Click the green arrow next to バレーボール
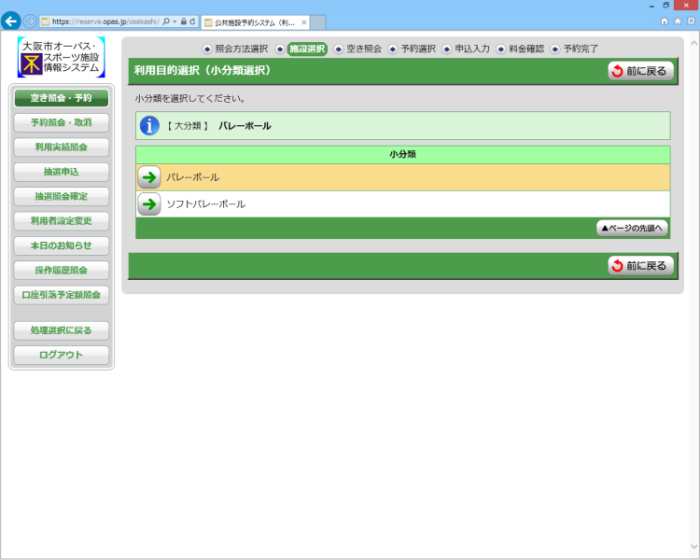 [149, 177]
